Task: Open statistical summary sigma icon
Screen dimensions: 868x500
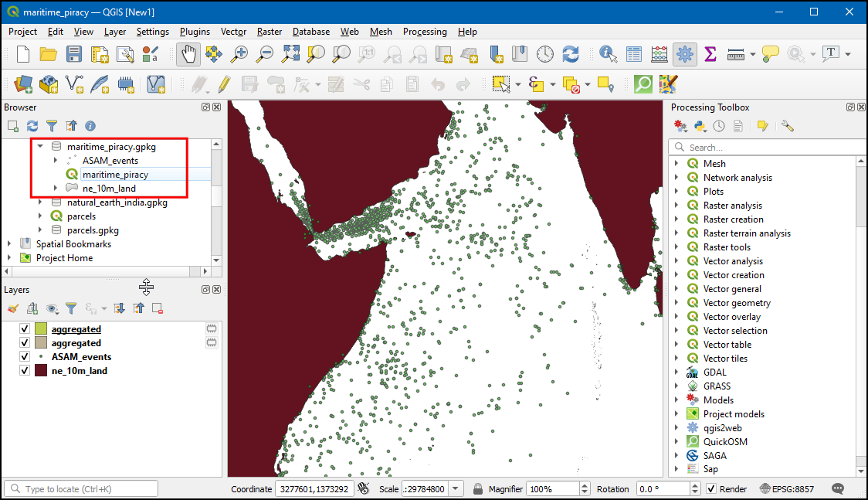Action: [x=710, y=54]
